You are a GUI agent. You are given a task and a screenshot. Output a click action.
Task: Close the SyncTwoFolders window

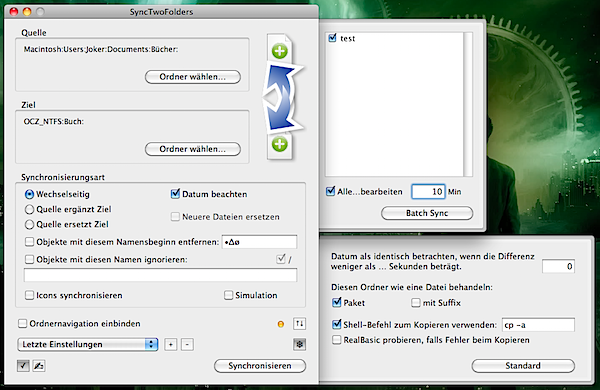click(14, 11)
